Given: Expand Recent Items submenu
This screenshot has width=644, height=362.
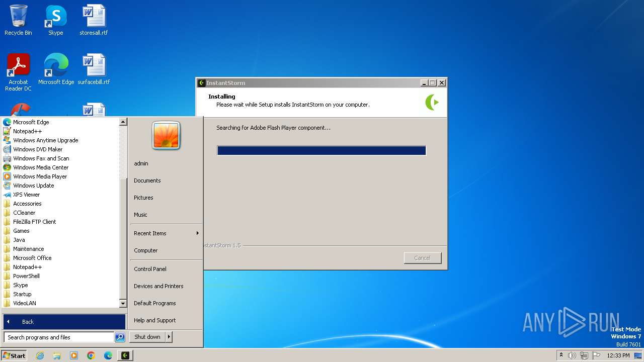Looking at the screenshot, I should click(x=166, y=233).
